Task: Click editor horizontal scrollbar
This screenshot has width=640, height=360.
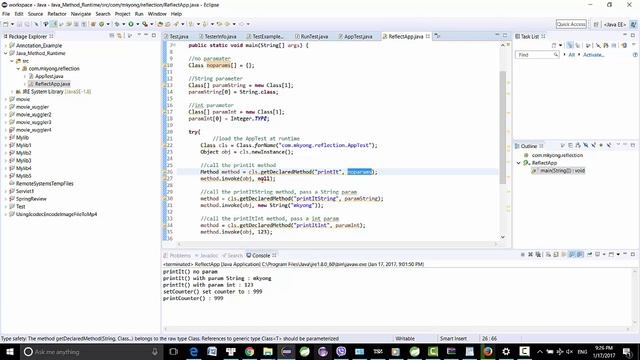Action: (338, 244)
